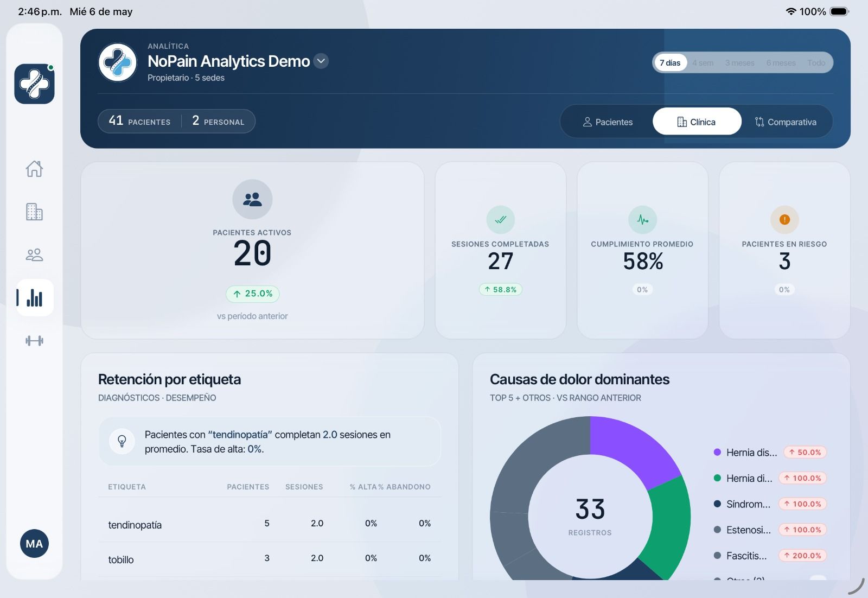Click the 2 Personal counter
This screenshot has height=598, width=868.
tap(218, 121)
